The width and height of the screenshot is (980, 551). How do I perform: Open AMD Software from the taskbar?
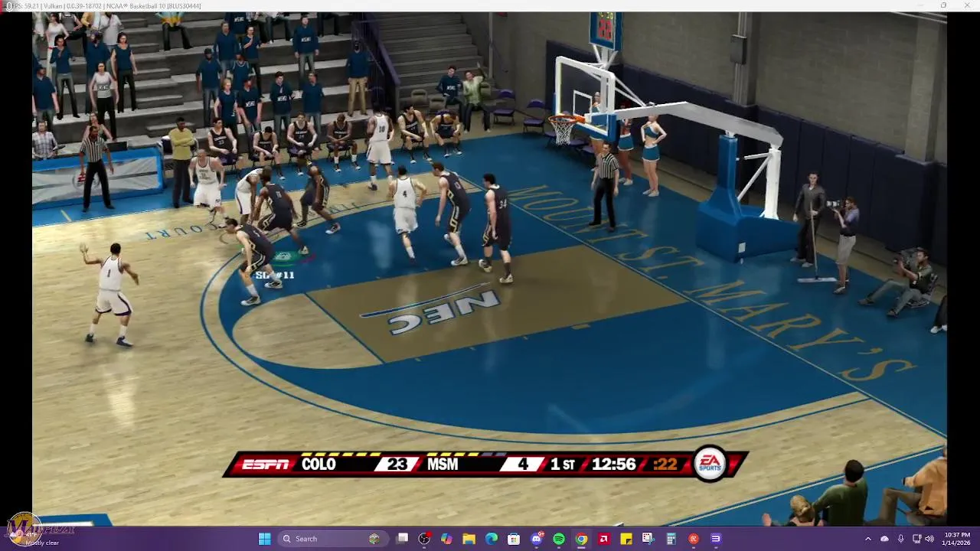point(603,539)
